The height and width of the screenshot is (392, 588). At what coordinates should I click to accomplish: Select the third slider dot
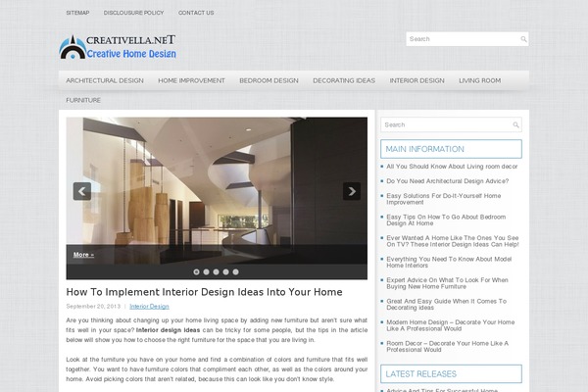[x=216, y=272]
